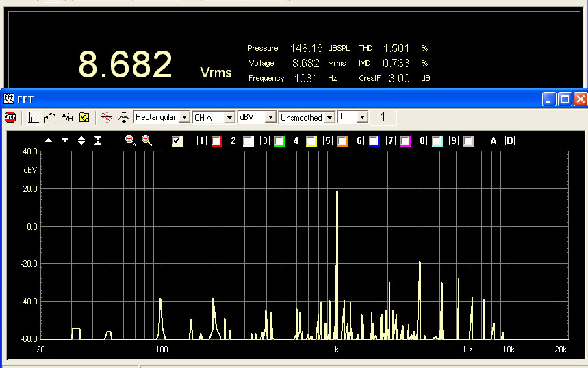The width and height of the screenshot is (588, 368).
Task: Open the Rectangular window type dropdown
Action: [184, 117]
